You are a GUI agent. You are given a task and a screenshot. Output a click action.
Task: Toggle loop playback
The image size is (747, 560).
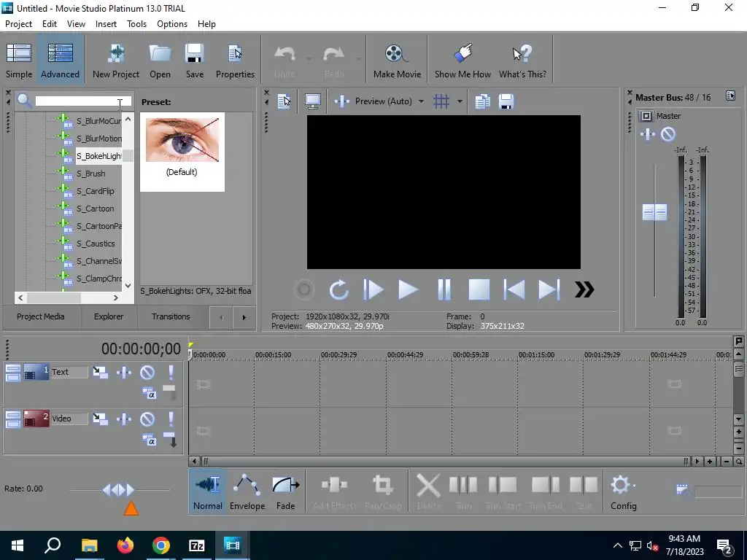tap(338, 289)
